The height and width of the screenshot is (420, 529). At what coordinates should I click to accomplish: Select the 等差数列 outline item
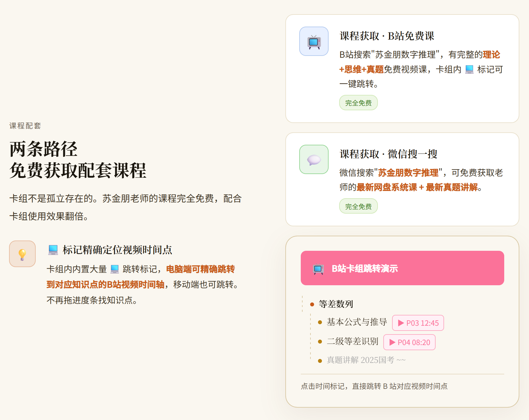336,304
